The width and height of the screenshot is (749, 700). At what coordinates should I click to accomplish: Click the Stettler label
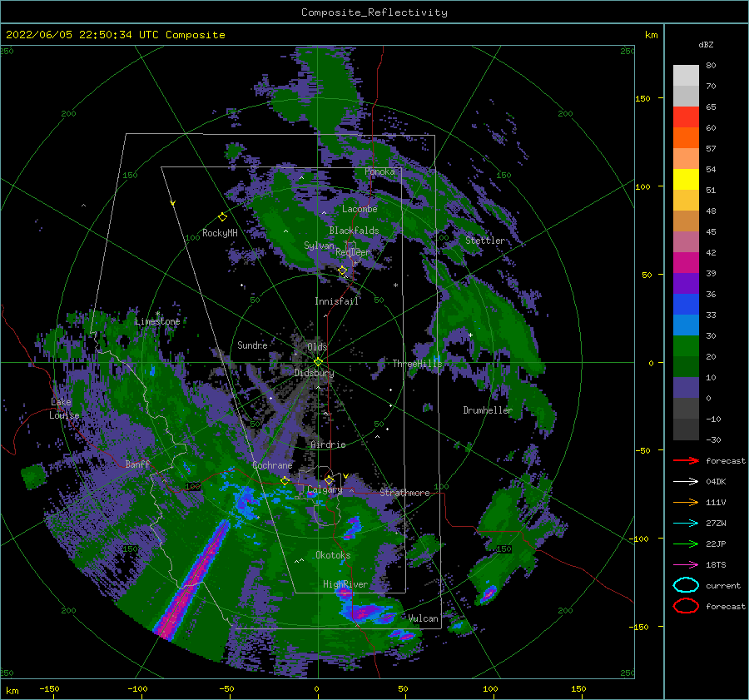[x=485, y=241]
